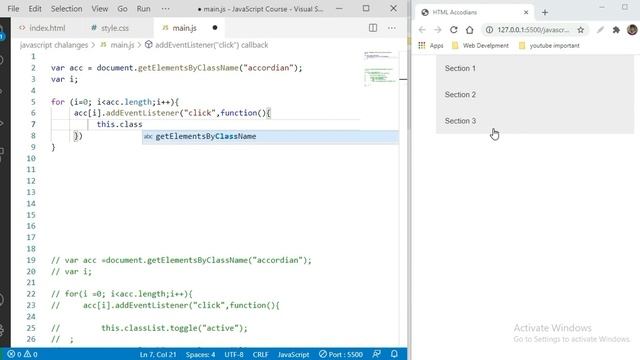Select the HTML Accordians browser tab
Image resolution: width=640 pixels, height=360 pixels.
click(x=473, y=12)
